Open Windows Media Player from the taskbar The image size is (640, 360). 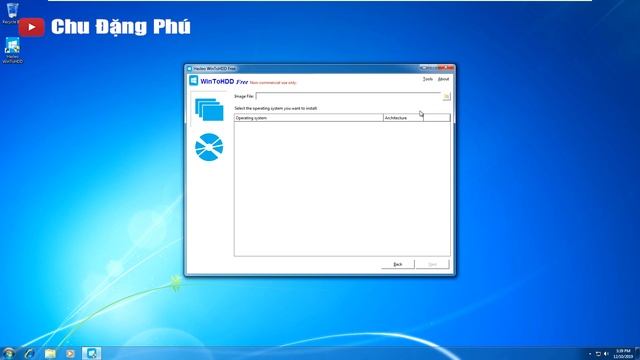(x=70, y=353)
